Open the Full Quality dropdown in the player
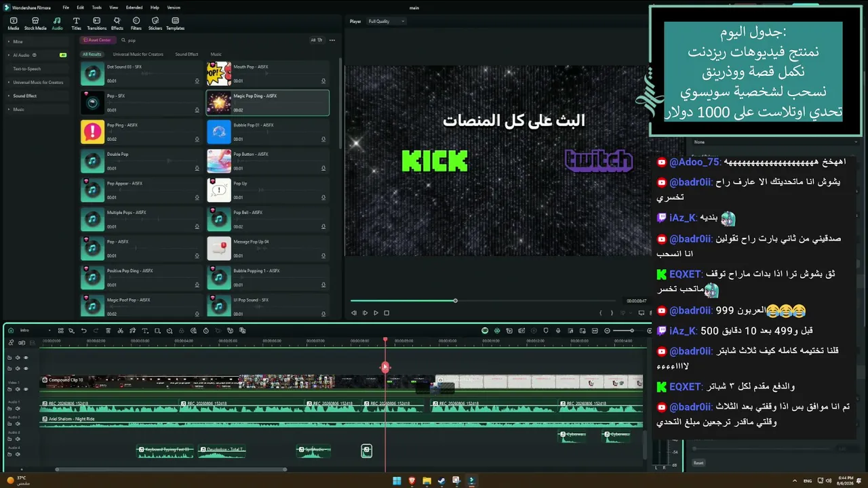Screen dimensions: 868x488 (386, 21)
